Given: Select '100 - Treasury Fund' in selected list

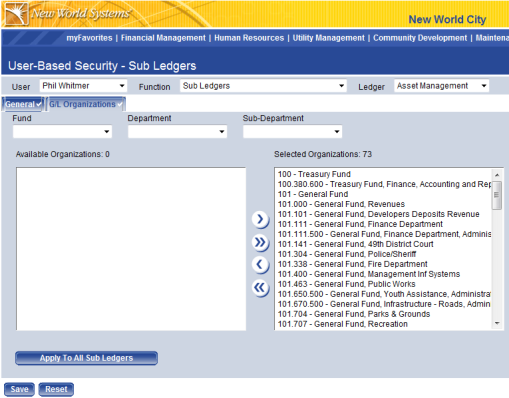Looking at the screenshot, I should click(383, 174).
